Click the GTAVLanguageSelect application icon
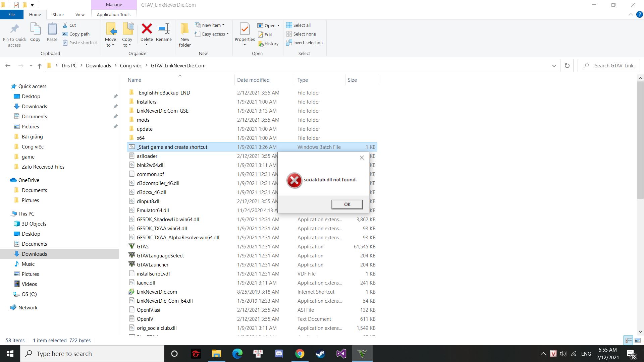644x362 pixels. click(132, 255)
